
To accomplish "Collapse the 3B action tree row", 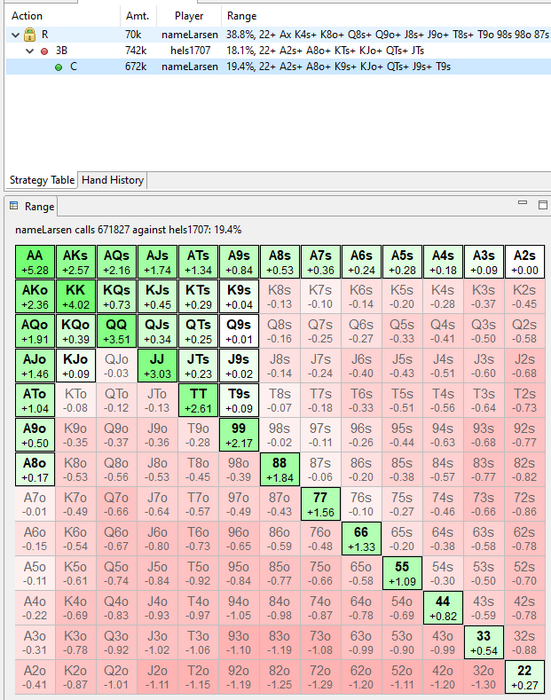I will (x=30, y=51).
